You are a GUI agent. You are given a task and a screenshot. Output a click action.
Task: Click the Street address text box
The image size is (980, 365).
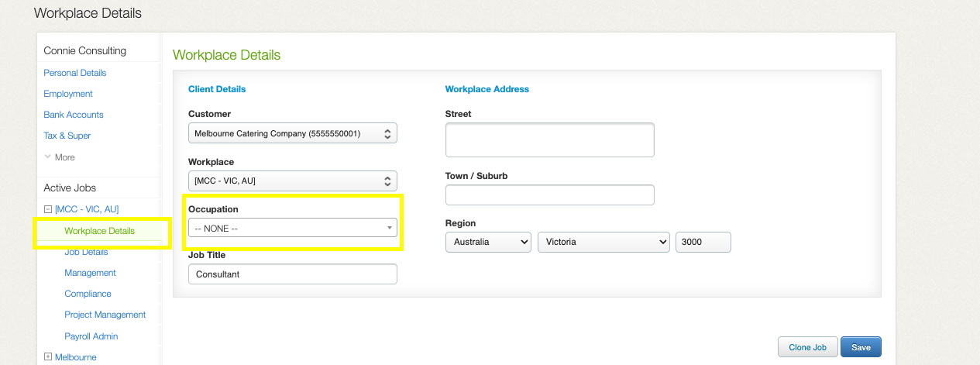[550, 139]
